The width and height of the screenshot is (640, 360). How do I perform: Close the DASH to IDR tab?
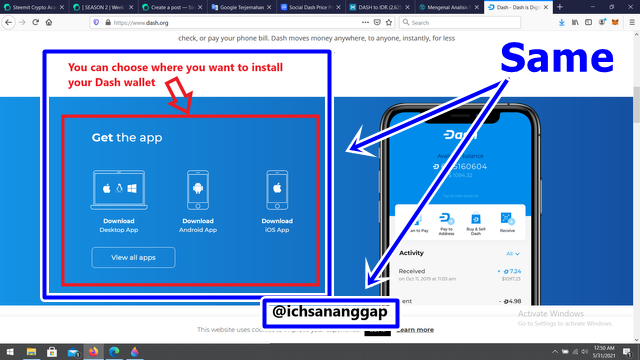(x=407, y=7)
